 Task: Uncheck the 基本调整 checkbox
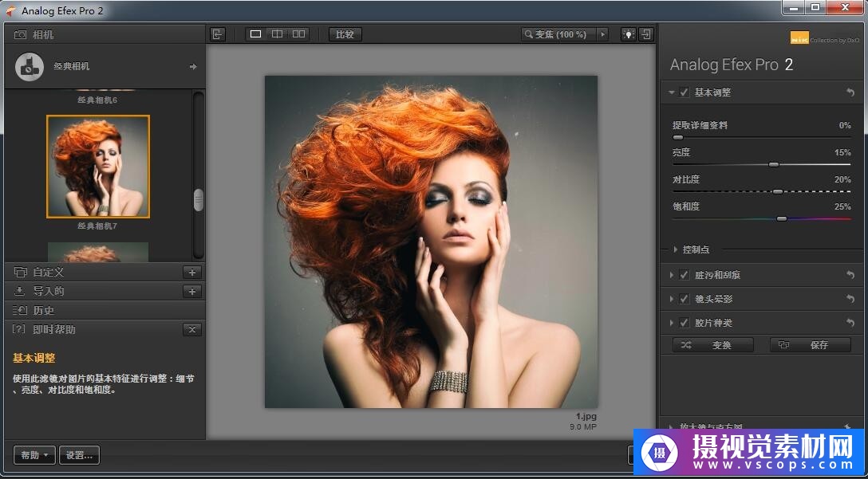685,92
